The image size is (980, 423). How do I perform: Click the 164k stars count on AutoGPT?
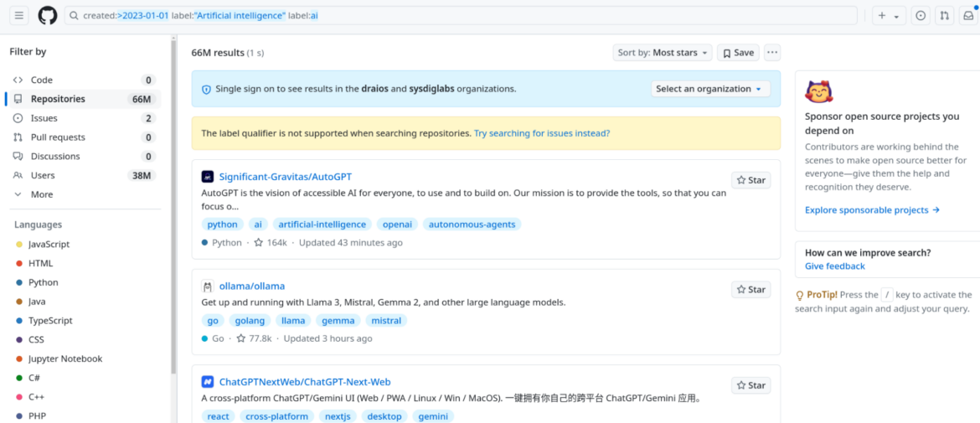coord(270,242)
